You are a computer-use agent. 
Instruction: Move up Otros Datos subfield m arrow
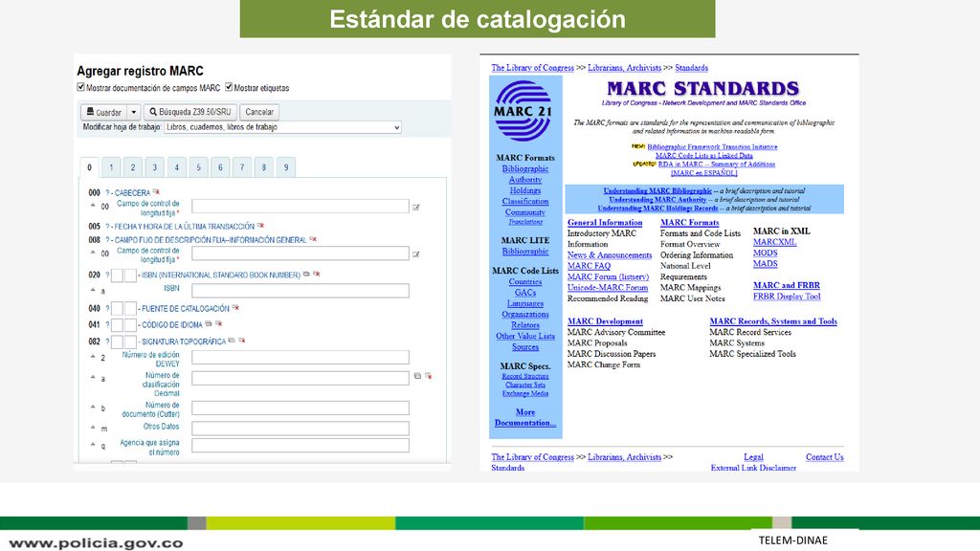point(93,428)
